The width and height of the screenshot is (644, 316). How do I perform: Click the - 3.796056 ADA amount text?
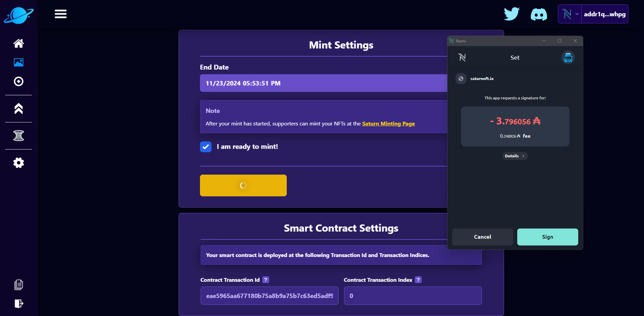[515, 121]
